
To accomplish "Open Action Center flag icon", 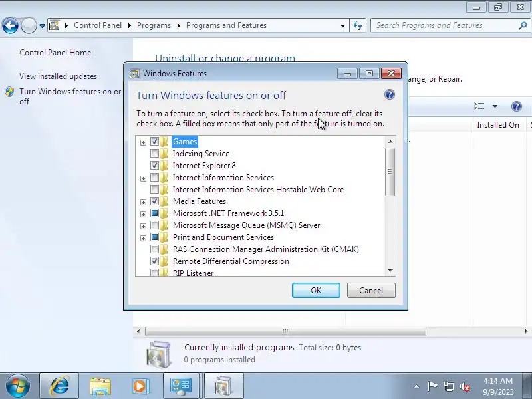I will [x=432, y=386].
